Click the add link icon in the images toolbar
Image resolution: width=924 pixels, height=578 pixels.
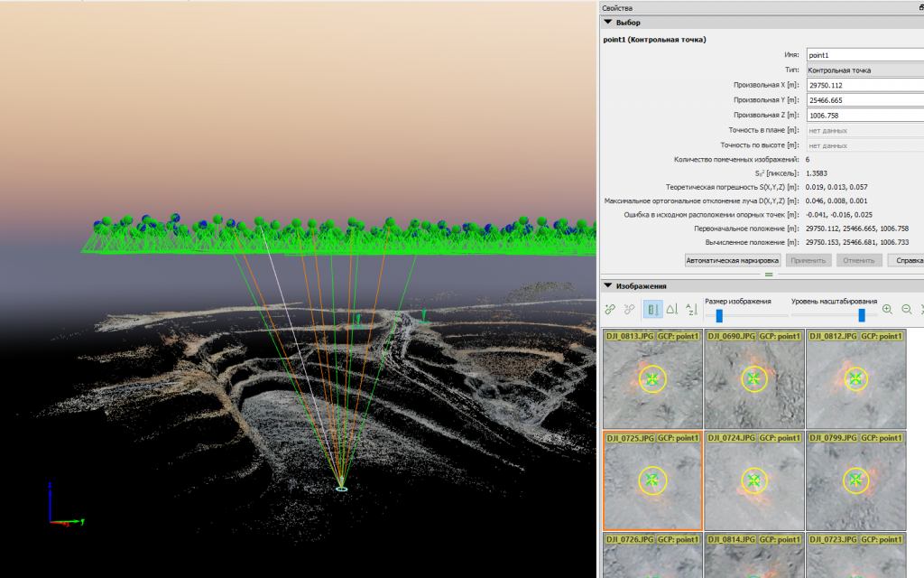[610, 309]
